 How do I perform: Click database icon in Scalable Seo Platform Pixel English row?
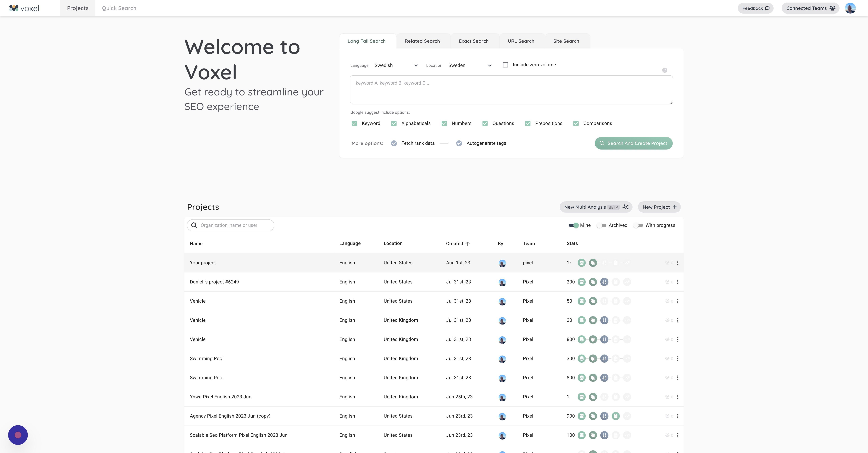coord(581,435)
